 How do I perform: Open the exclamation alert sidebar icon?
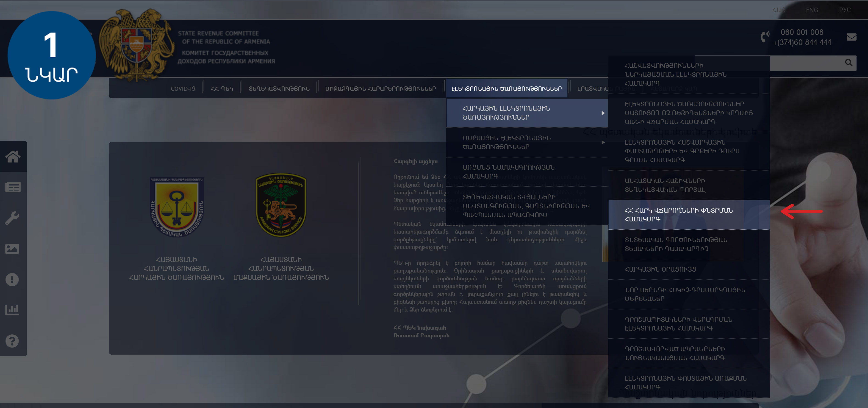12,279
